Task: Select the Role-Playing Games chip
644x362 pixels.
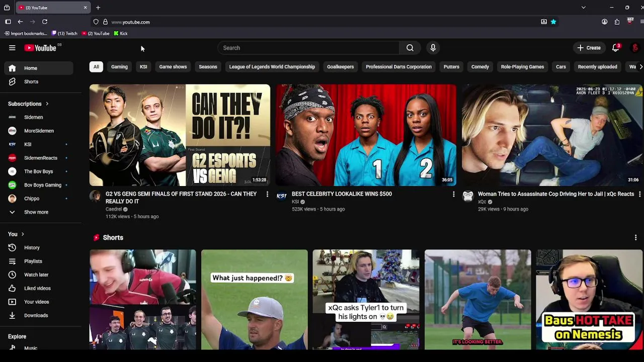Action: coord(522,67)
